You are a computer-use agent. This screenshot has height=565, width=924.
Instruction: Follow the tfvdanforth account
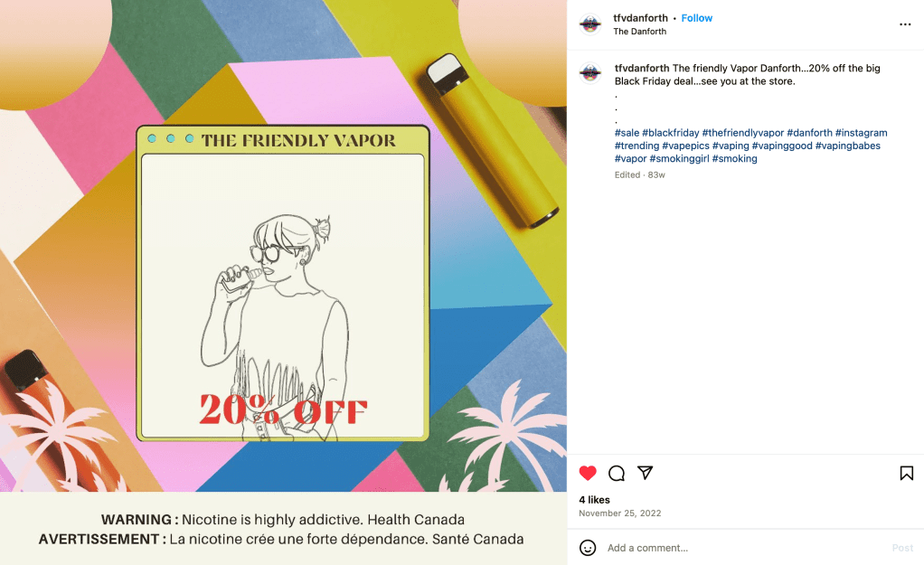click(x=696, y=18)
